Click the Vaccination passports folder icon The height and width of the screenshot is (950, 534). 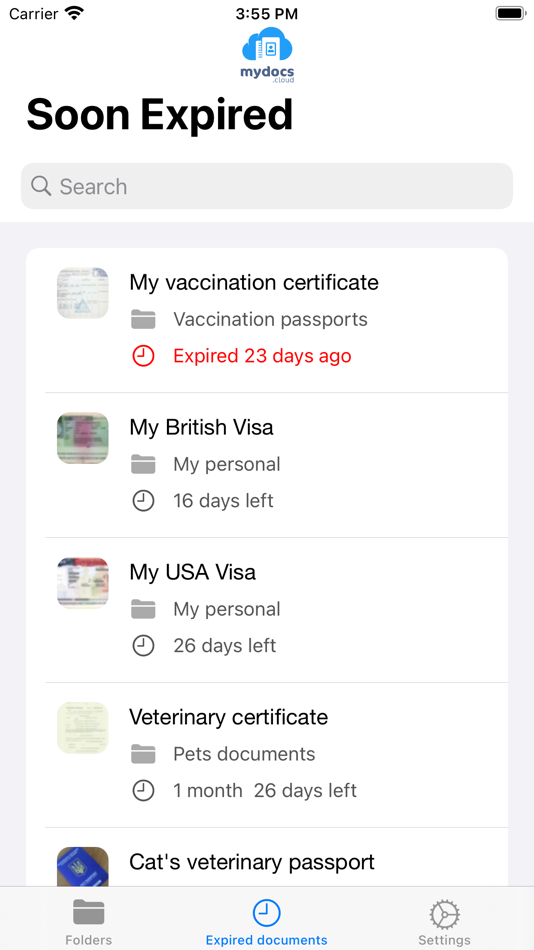point(143,319)
